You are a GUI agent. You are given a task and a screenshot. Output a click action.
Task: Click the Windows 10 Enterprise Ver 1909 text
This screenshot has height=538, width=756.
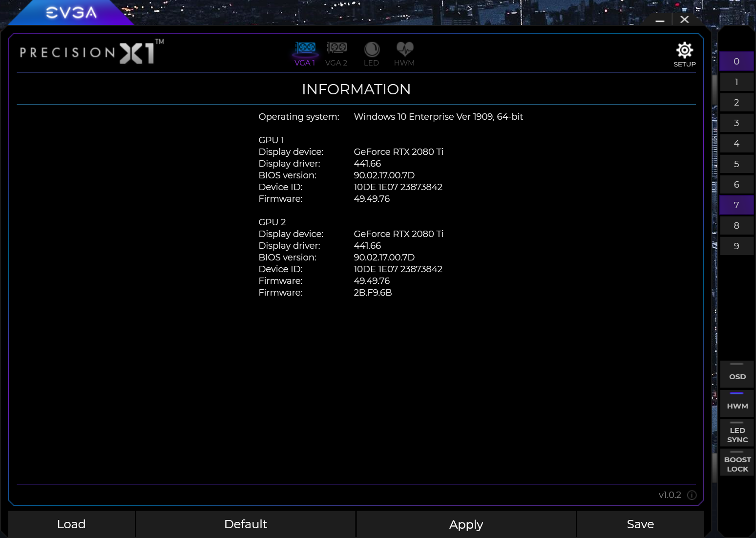click(x=439, y=117)
